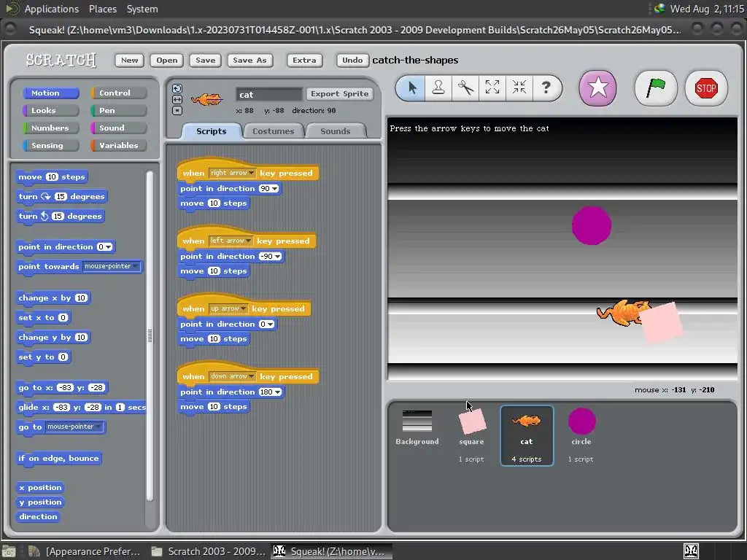Viewport: 747px width, 560px height.
Task: Open the Pen blocks category
Action: pos(119,111)
